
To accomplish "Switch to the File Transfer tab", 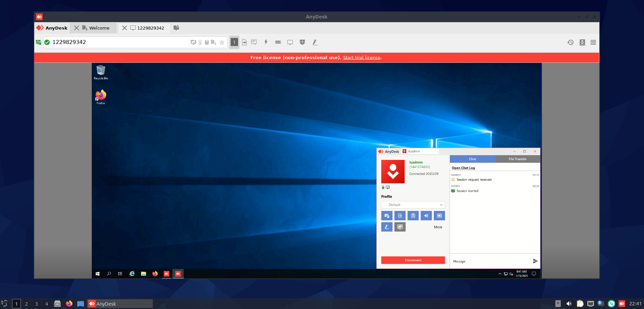I will [x=517, y=159].
